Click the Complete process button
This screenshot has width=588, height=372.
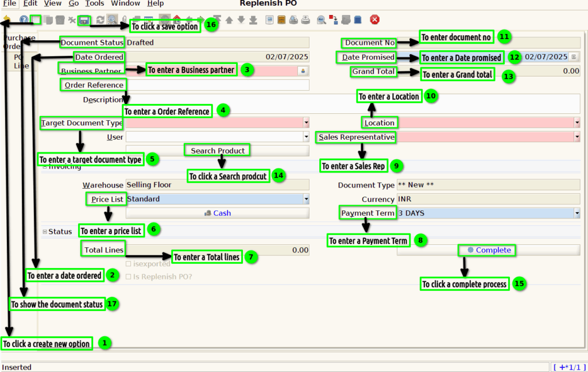click(489, 250)
